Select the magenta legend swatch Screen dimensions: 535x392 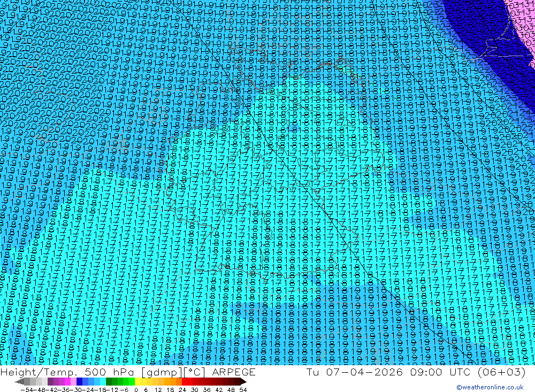(x=67, y=382)
